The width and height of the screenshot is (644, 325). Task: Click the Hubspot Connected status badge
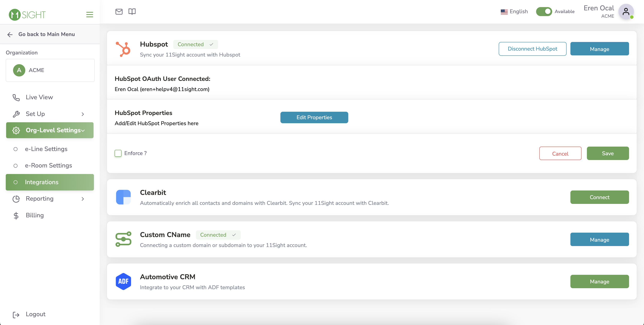point(195,44)
